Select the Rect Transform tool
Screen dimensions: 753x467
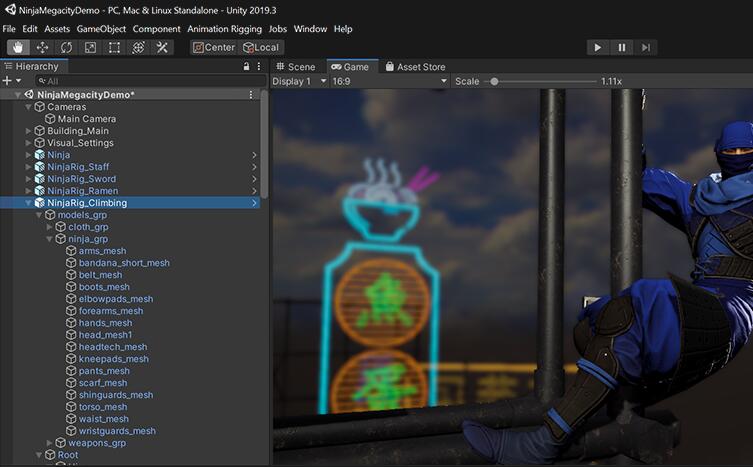[114, 47]
